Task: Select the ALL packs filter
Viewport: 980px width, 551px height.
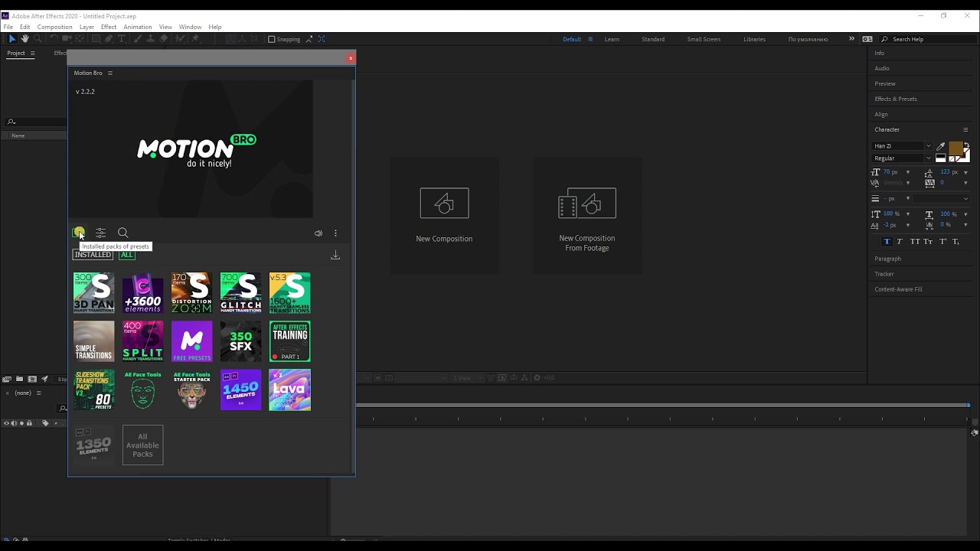Action: (126, 255)
